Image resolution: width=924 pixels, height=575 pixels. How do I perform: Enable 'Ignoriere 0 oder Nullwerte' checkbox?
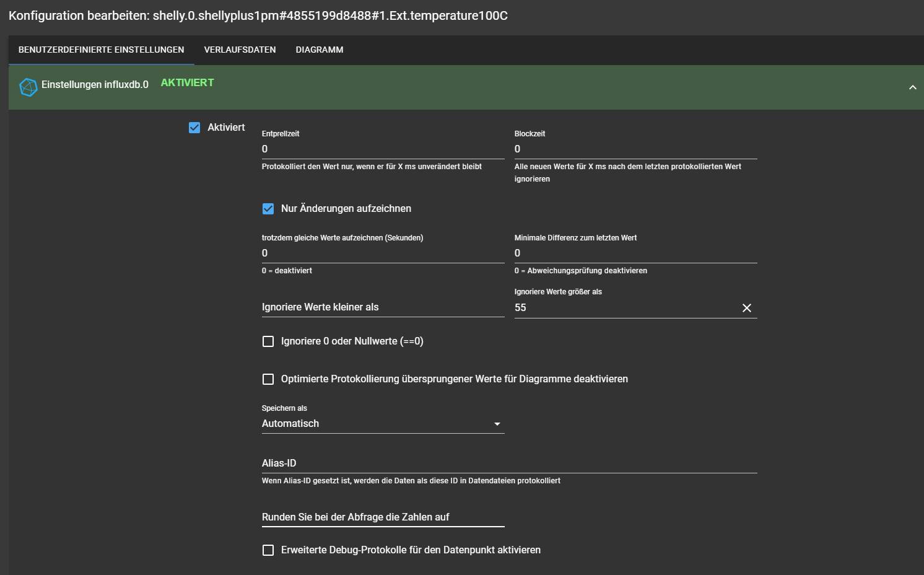click(268, 341)
